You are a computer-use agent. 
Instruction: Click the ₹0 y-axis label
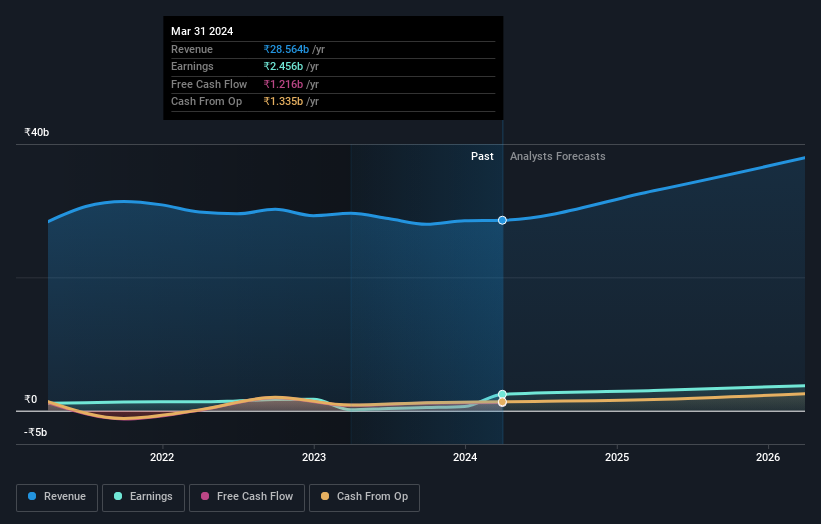pos(31,399)
